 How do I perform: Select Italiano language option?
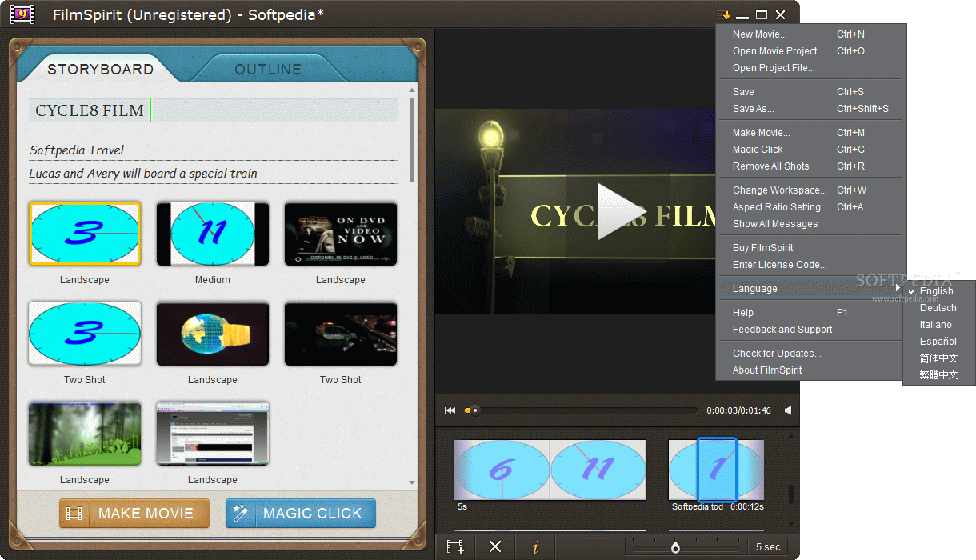[939, 325]
